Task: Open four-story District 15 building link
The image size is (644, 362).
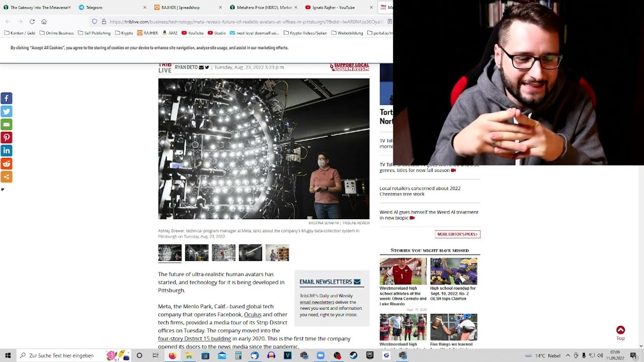Action: click(x=194, y=339)
